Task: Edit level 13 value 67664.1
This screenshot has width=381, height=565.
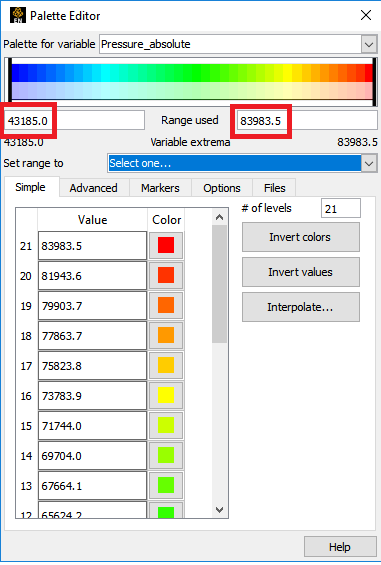Action: coord(92,486)
